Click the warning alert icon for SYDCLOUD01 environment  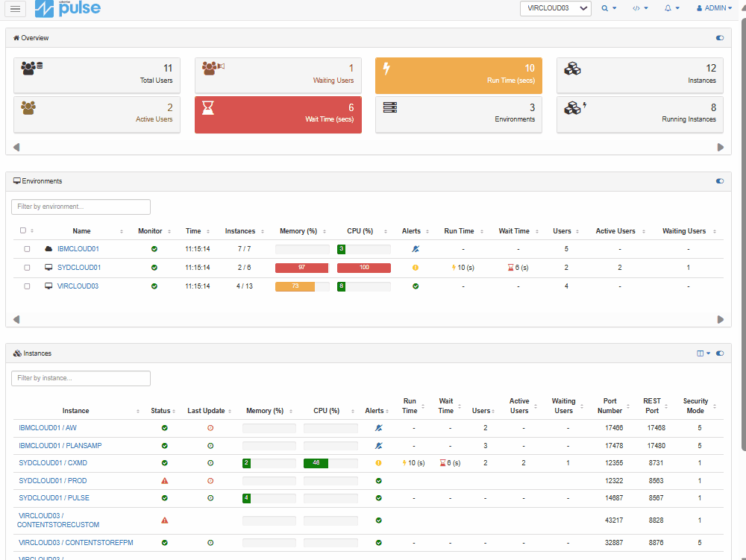pyautogui.click(x=416, y=267)
